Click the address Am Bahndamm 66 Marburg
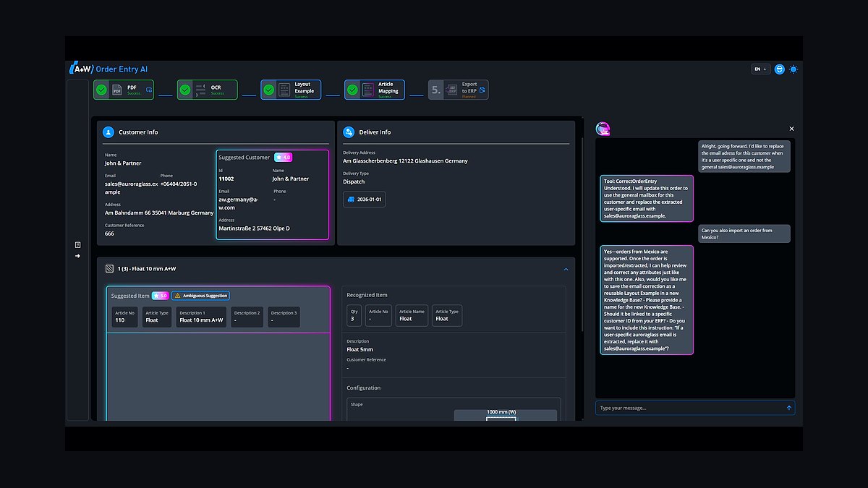This screenshot has width=868, height=488. tap(159, 213)
